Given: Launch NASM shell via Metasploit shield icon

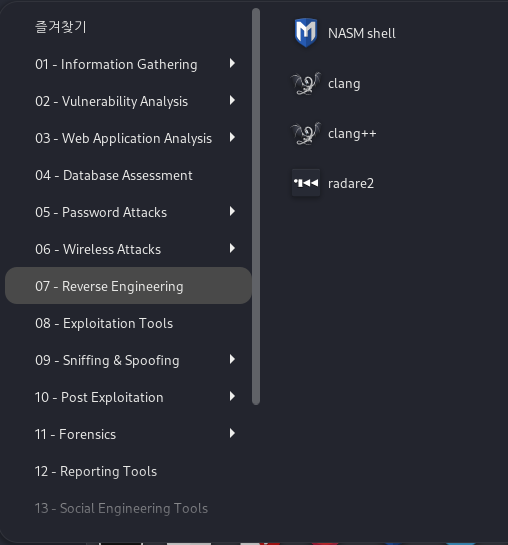Looking at the screenshot, I should pyautogui.click(x=306, y=33).
